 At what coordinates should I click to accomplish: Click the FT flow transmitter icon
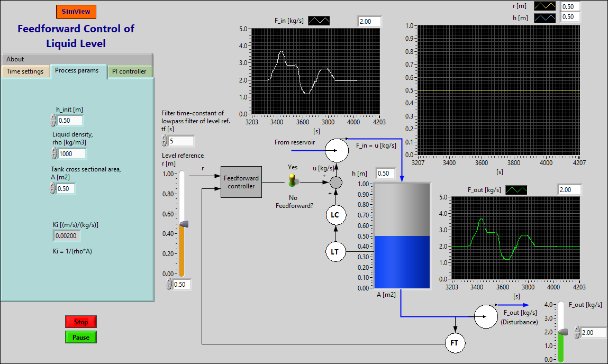click(455, 343)
